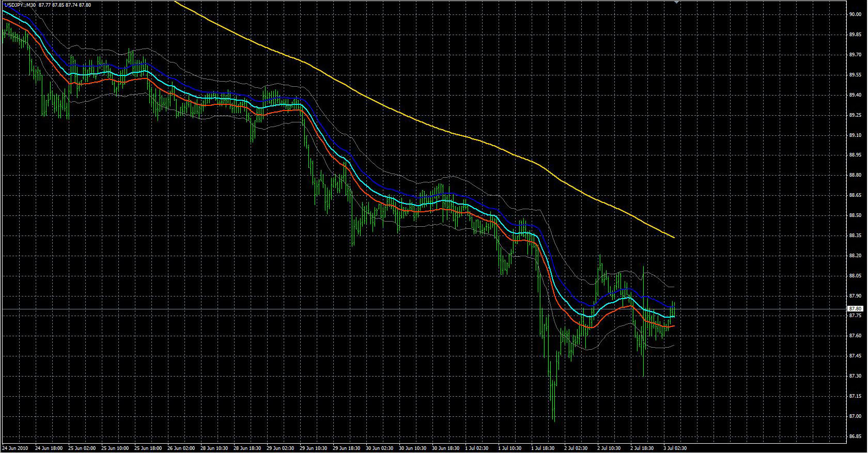The height and width of the screenshot is (453, 868).
Task: Click the 87.90 price axis label
Action: pos(855,296)
